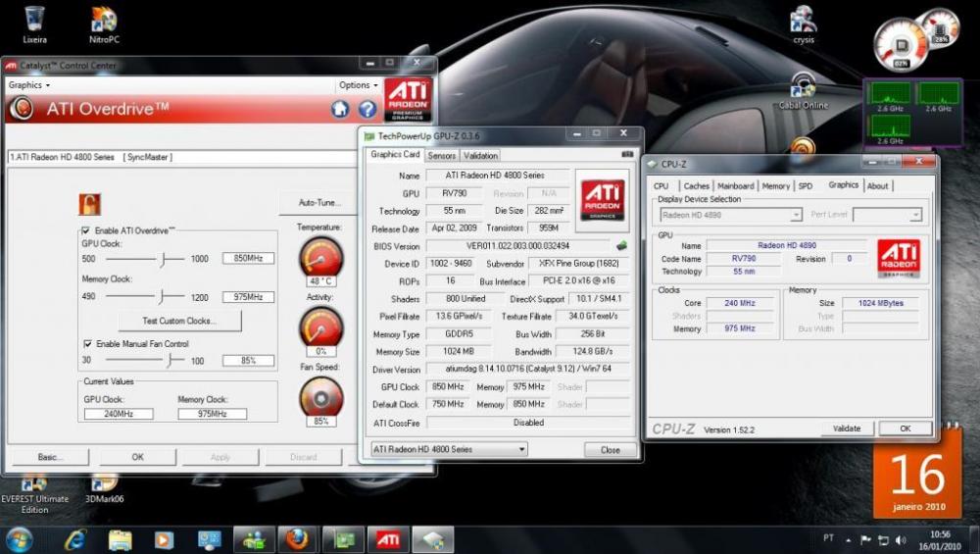Screen dimensions: 980x554
Task: Click the Memory Clock 975MHz value field
Action: 248,296
